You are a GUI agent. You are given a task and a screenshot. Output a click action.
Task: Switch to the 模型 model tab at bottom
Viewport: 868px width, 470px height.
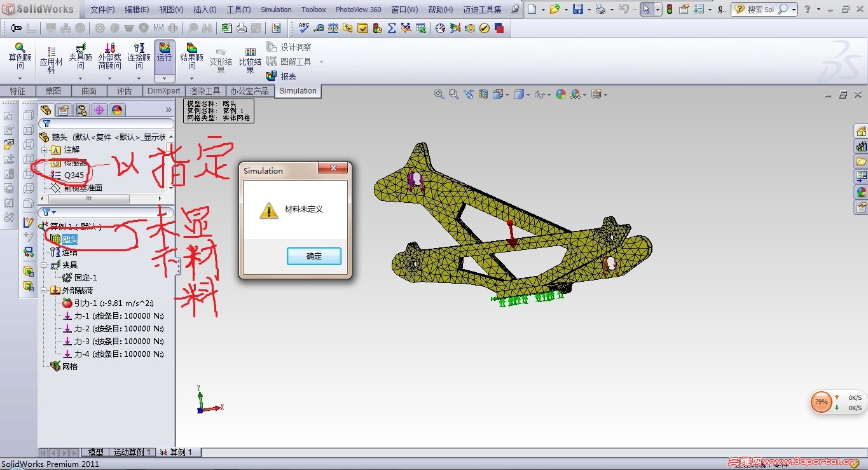pyautogui.click(x=96, y=452)
